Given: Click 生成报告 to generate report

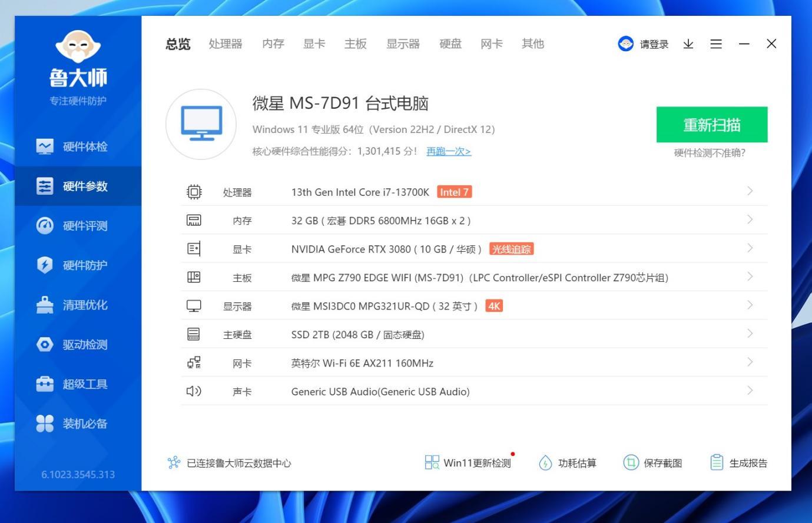Looking at the screenshot, I should (x=739, y=463).
